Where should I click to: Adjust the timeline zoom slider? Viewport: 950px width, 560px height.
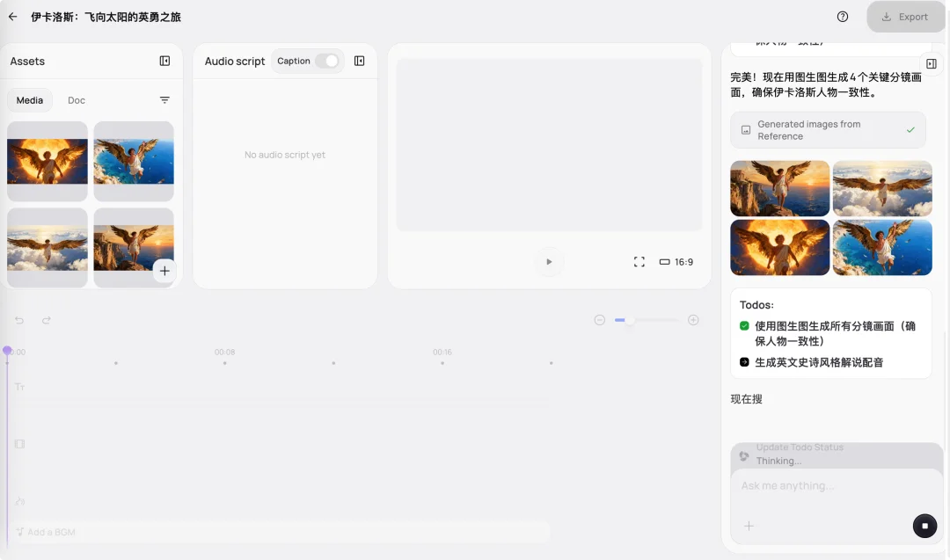point(630,320)
